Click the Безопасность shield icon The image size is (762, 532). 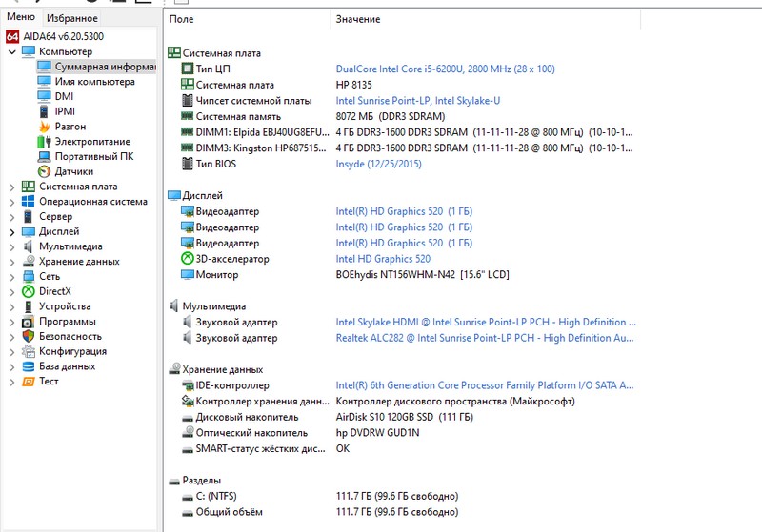point(29,336)
